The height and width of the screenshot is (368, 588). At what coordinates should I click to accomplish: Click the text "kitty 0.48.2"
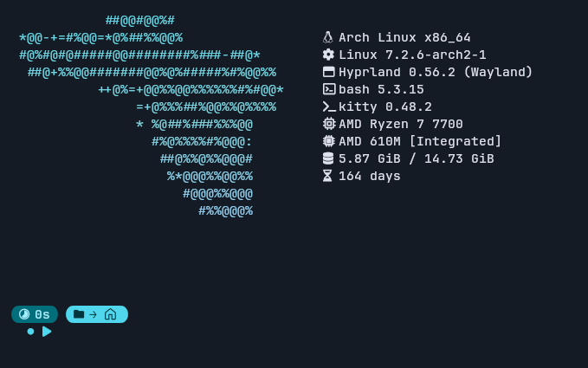[x=385, y=107]
